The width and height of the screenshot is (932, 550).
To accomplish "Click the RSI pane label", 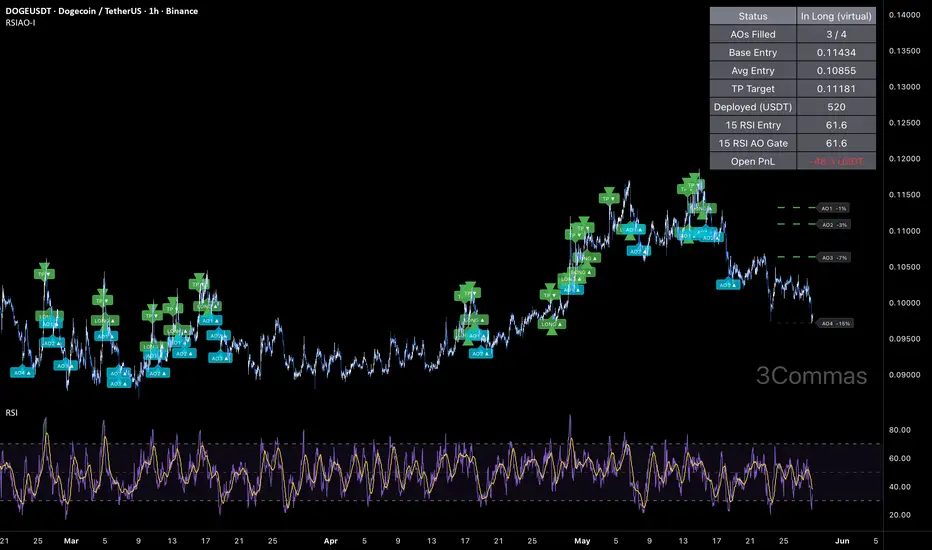I will [11, 413].
